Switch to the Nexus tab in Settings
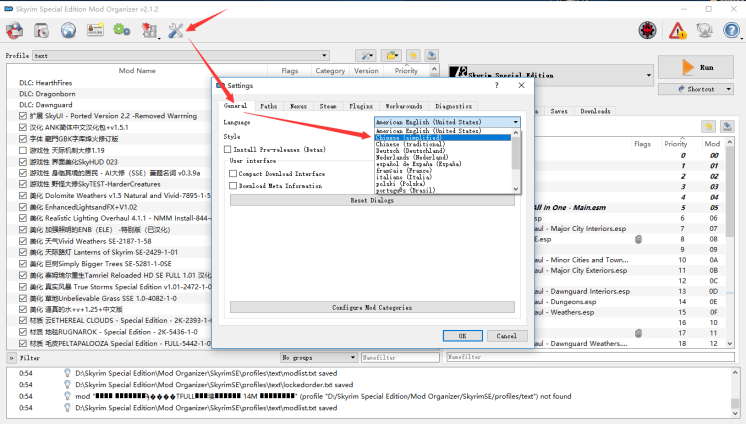The width and height of the screenshot is (746, 424). coord(298,106)
